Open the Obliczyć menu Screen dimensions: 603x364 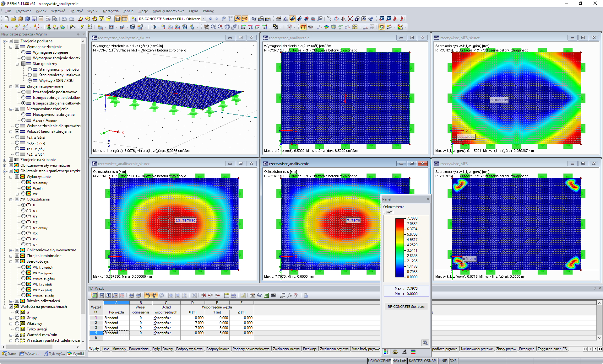[76, 11]
